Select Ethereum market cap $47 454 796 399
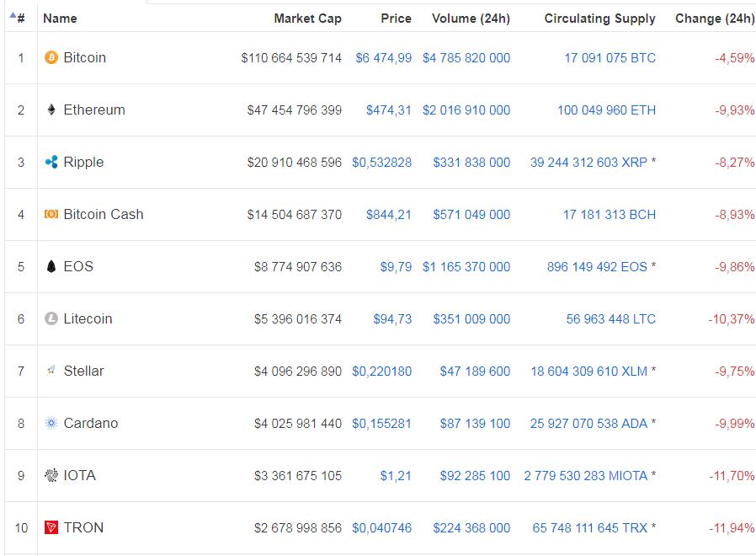The image size is (756, 556). [x=295, y=110]
